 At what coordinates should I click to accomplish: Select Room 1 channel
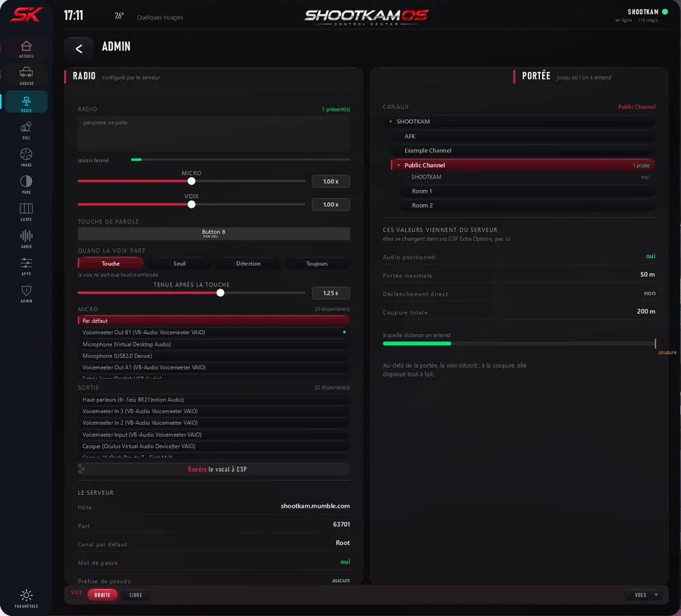(526, 191)
